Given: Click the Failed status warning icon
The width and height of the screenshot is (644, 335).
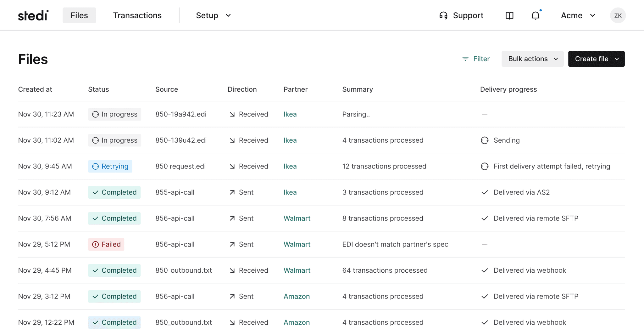Looking at the screenshot, I should point(96,244).
